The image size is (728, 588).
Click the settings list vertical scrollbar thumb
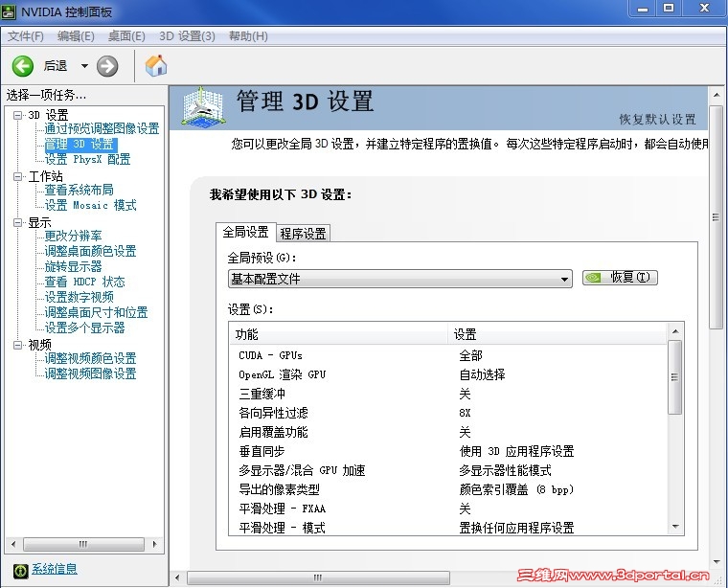coord(675,377)
